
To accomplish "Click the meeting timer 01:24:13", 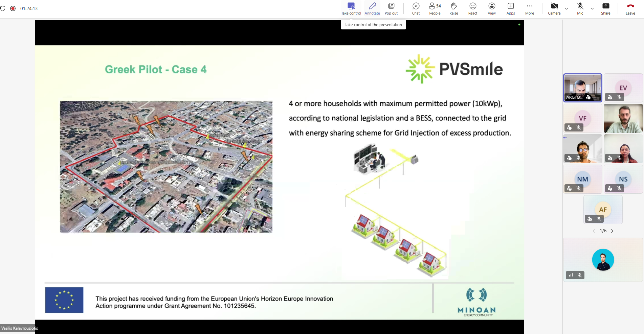I will pos(29,8).
